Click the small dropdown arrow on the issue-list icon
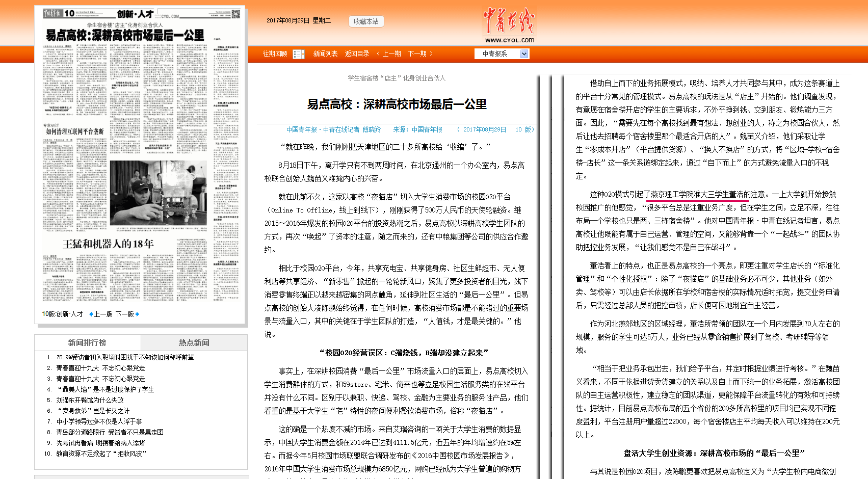 tap(303, 55)
